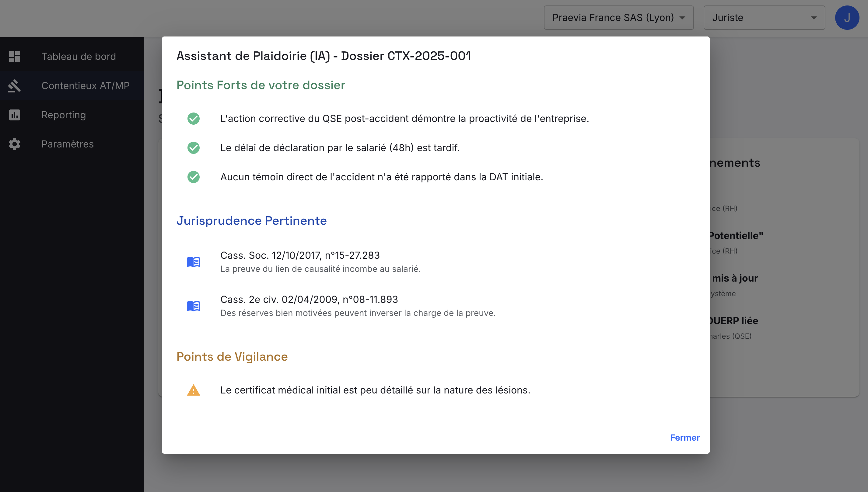Click Fermer to close the assistant dialog
Viewport: 868px width, 492px height.
point(684,438)
